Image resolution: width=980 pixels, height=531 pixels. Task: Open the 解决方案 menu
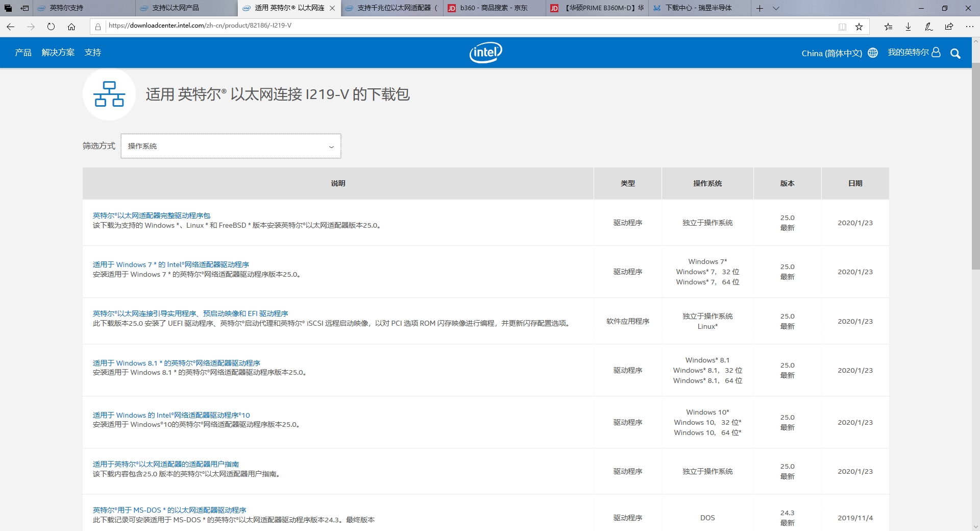coord(58,52)
